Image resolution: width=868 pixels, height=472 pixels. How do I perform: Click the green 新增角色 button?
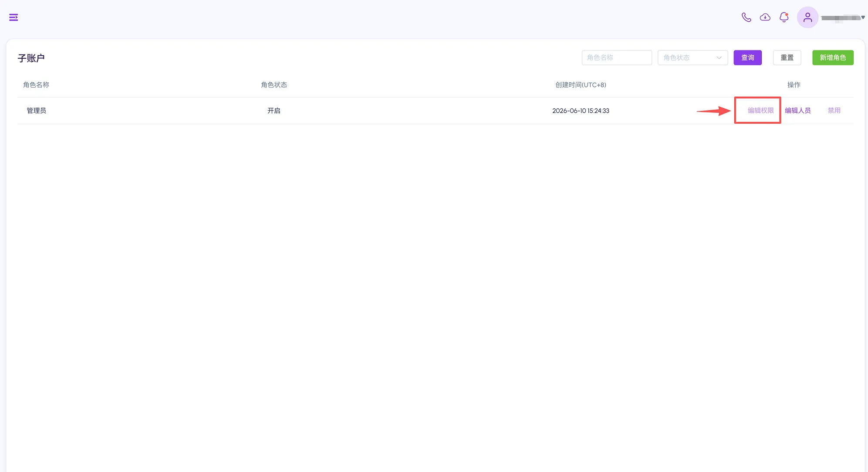click(x=833, y=57)
